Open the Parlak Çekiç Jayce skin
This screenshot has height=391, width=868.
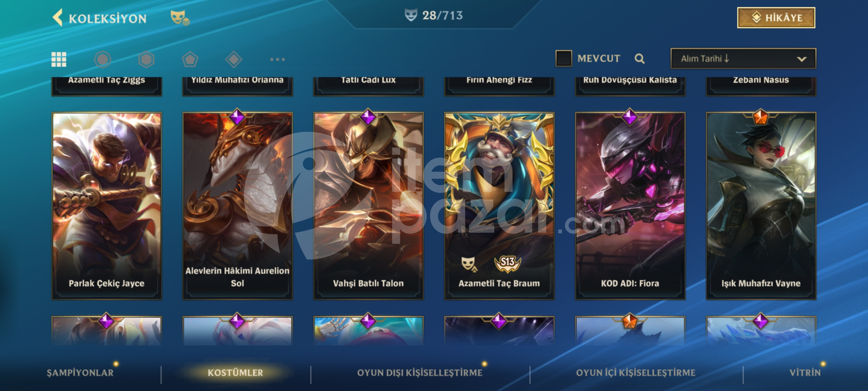click(106, 206)
